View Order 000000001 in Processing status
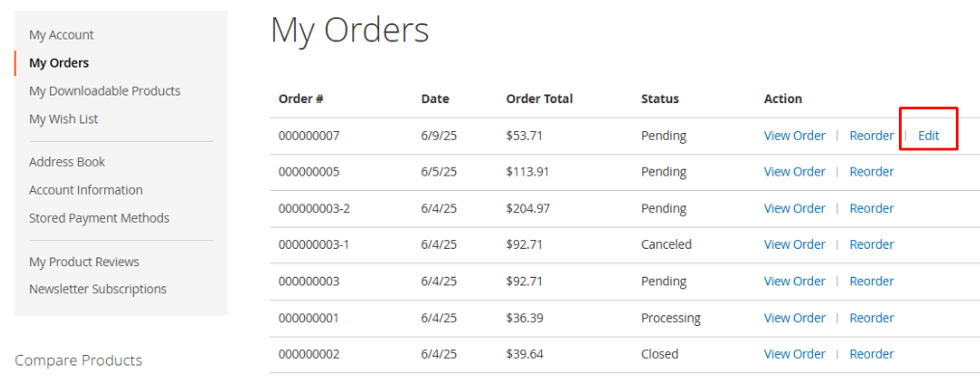The width and height of the screenshot is (980, 378). [x=795, y=318]
